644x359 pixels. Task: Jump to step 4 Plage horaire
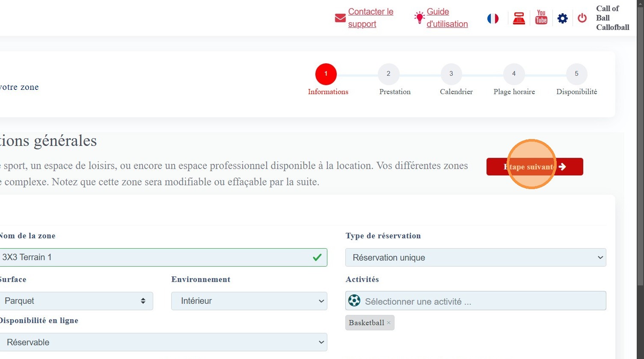[x=513, y=74]
